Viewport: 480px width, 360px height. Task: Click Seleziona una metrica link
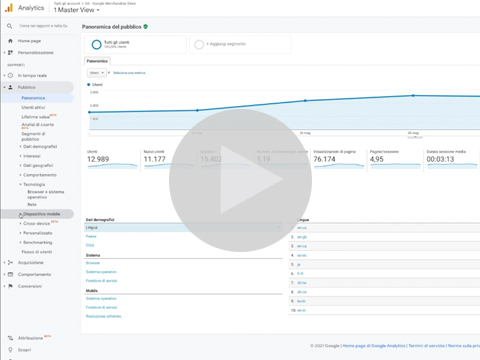pos(129,73)
